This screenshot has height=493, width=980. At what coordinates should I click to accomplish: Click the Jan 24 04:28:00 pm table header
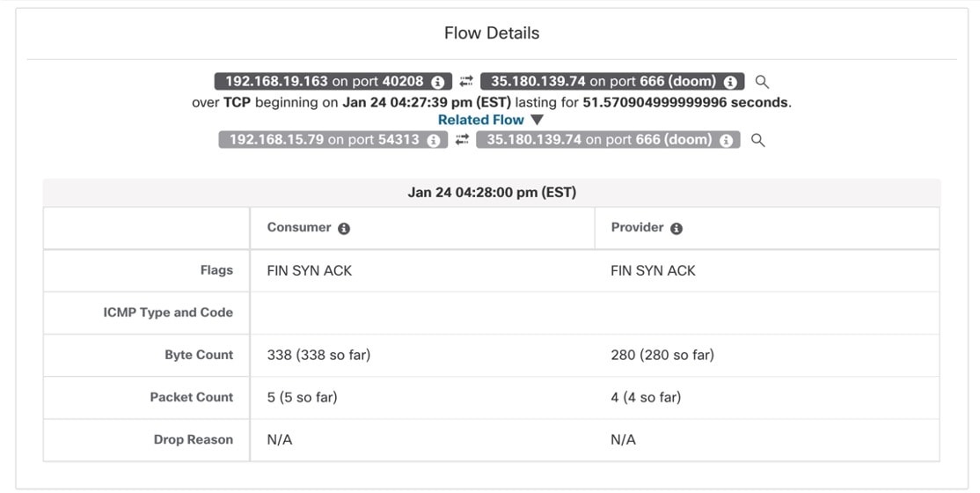pyautogui.click(x=491, y=193)
